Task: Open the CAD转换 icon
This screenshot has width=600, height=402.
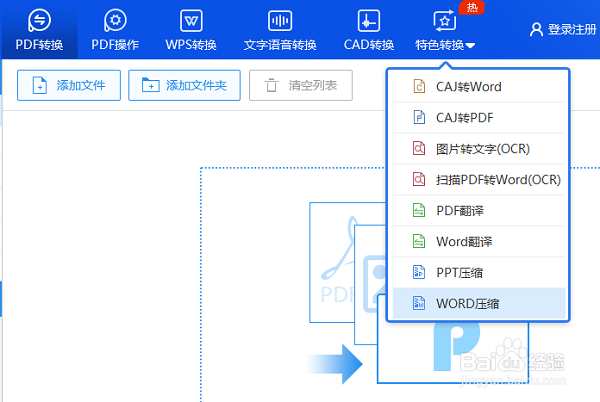Action: pyautogui.click(x=368, y=20)
